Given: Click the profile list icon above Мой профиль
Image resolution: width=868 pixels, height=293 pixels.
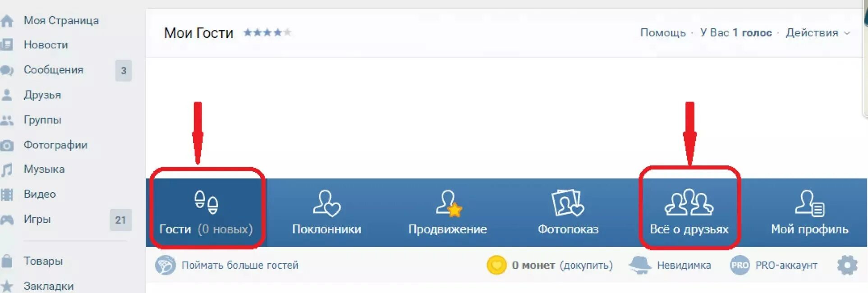Looking at the screenshot, I should [x=810, y=203].
